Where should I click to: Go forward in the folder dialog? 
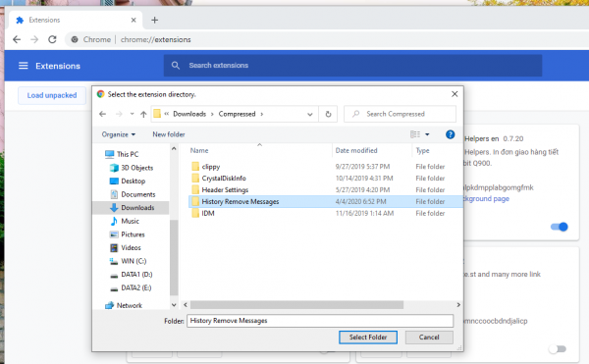pos(119,114)
